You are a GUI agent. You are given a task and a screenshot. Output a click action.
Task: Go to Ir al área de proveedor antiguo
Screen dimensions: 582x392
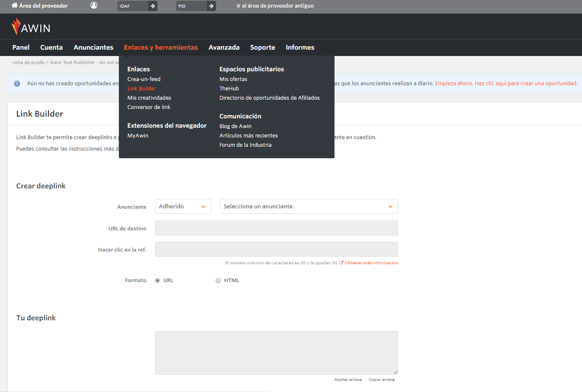pos(275,6)
